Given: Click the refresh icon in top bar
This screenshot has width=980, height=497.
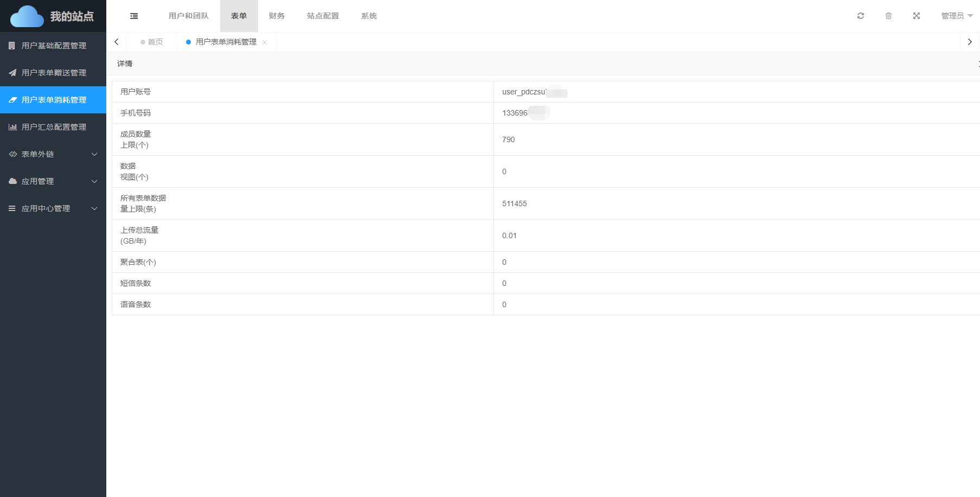Looking at the screenshot, I should pos(860,16).
